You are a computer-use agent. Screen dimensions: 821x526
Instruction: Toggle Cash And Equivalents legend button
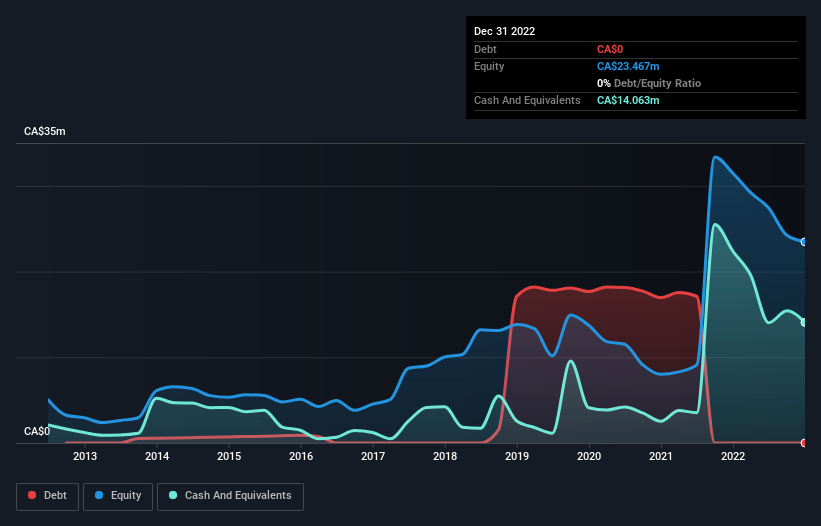click(230, 496)
